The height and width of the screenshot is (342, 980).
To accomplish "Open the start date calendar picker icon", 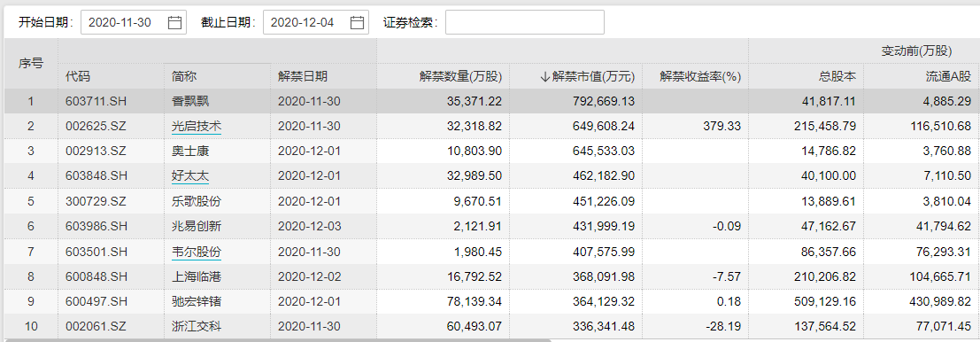I will 175,22.
